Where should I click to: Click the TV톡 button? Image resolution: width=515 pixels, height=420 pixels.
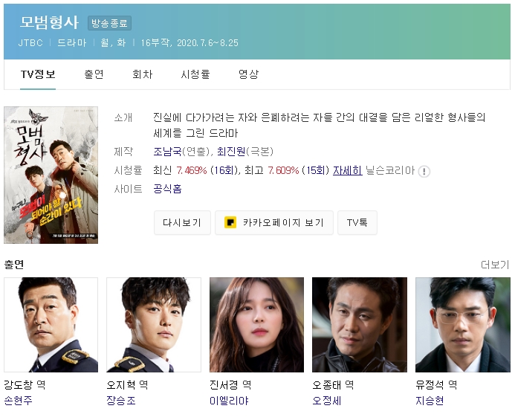(357, 223)
